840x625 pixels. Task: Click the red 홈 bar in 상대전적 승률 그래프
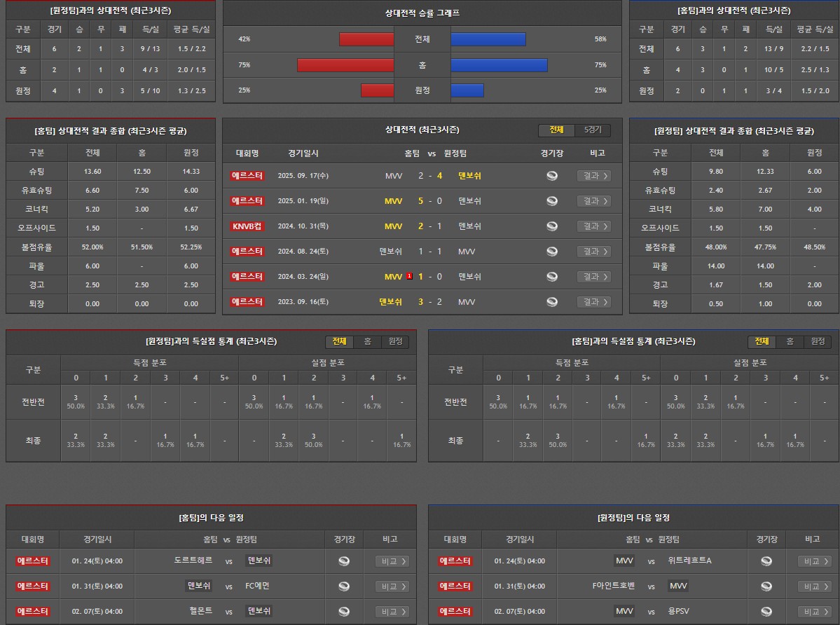coord(345,65)
